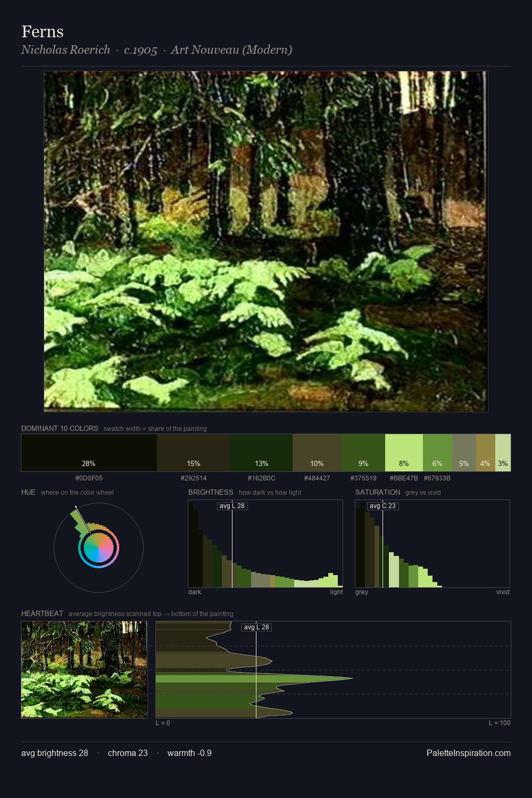Click the 'grey' axis label
532x798 pixels.
[x=362, y=592]
